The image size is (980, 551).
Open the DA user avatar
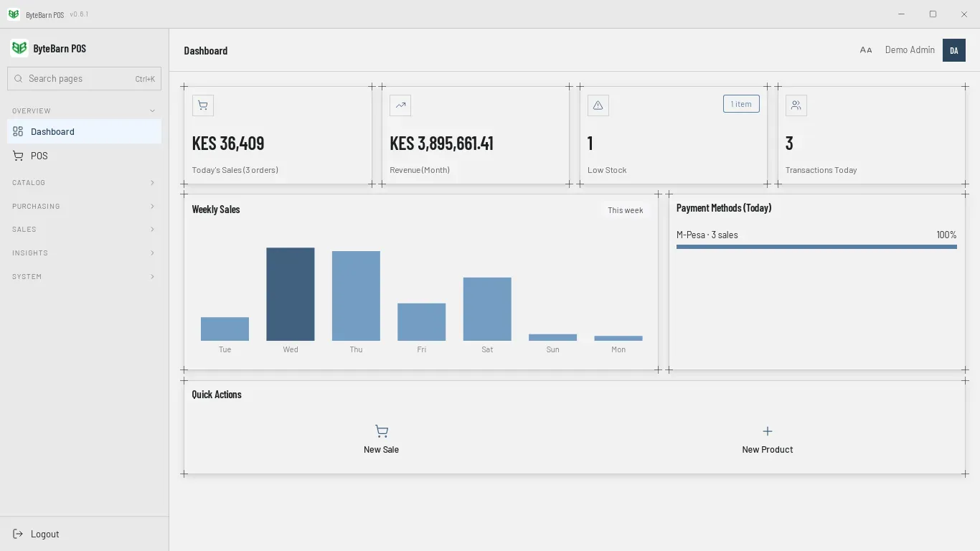[x=954, y=50]
